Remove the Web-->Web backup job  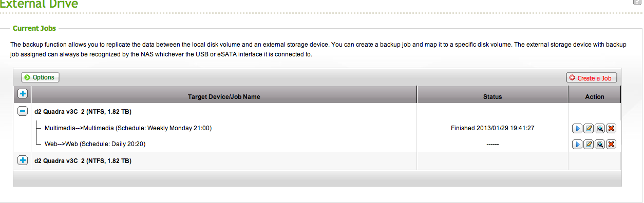pos(611,145)
